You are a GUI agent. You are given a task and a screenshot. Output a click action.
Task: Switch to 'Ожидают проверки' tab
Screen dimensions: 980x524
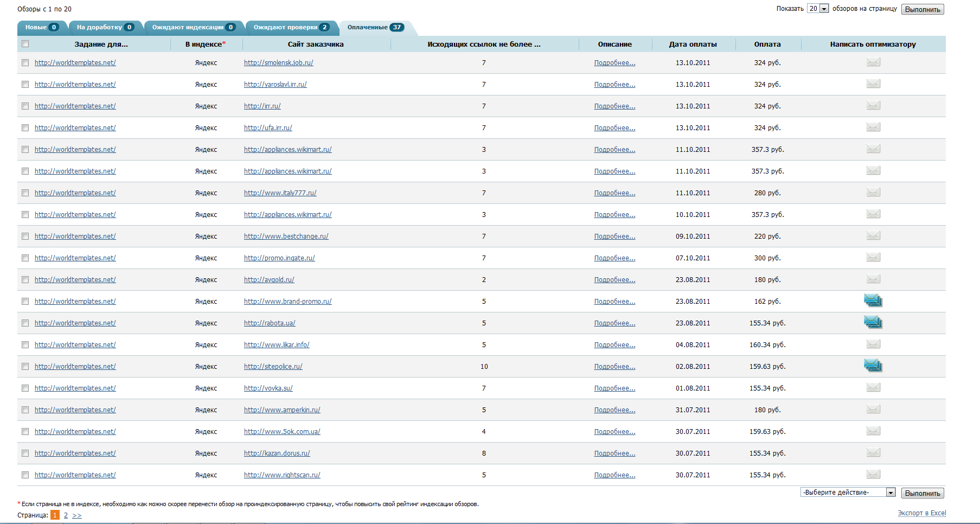coord(291,27)
